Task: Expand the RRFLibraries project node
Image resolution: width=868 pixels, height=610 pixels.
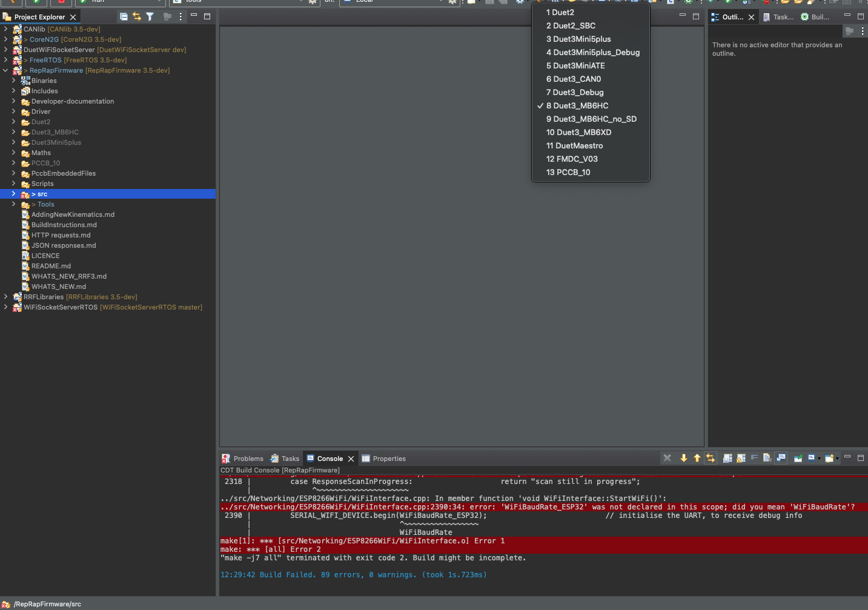Action: tap(5, 296)
